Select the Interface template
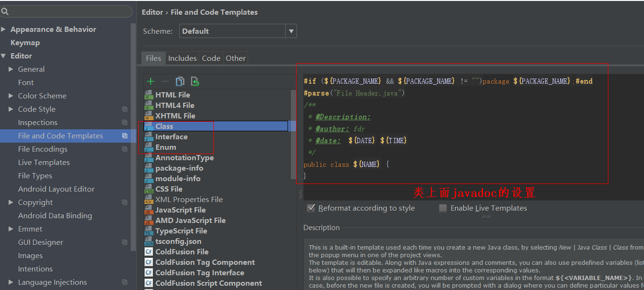Image resolution: width=644 pixels, height=290 pixels. [x=172, y=137]
